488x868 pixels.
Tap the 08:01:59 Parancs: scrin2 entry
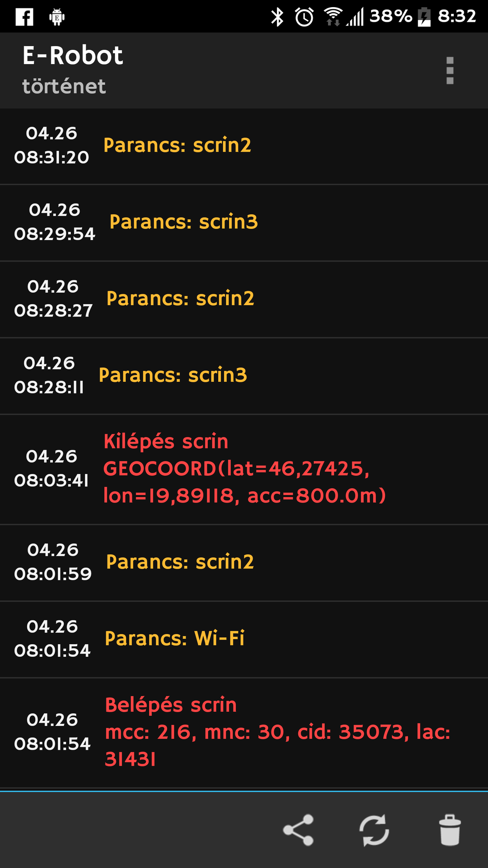point(244,562)
